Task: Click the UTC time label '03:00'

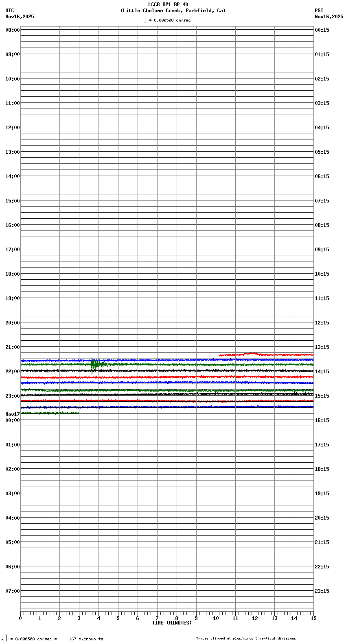Action: pos(12,494)
